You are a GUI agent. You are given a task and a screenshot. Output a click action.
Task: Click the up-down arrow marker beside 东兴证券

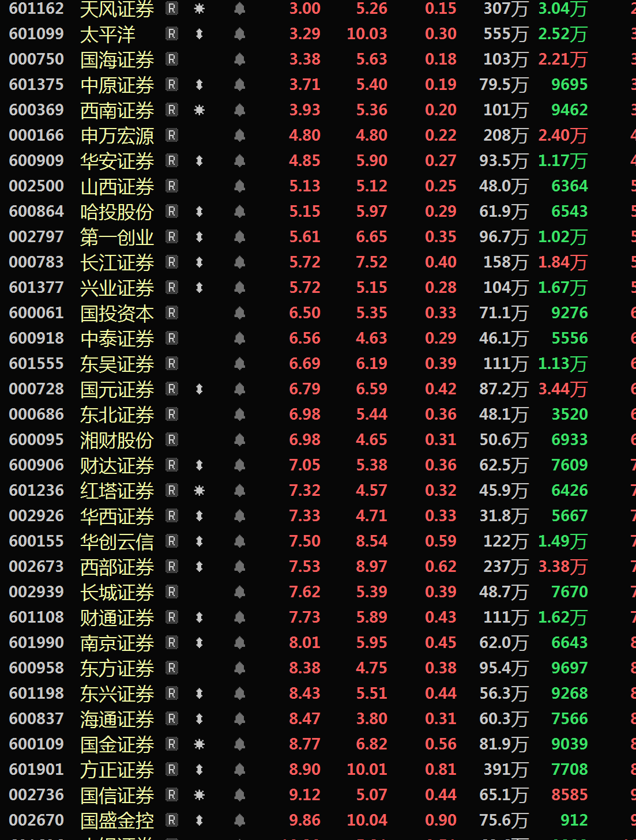click(x=200, y=694)
